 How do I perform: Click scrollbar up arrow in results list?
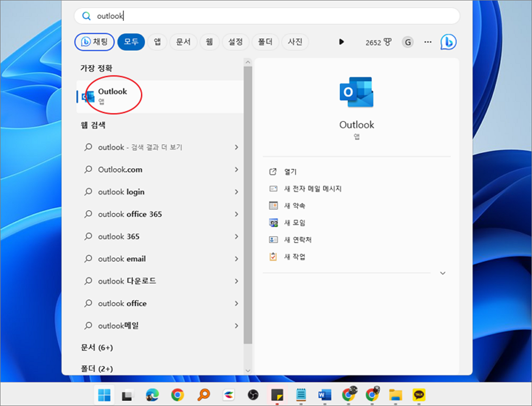[x=248, y=62]
